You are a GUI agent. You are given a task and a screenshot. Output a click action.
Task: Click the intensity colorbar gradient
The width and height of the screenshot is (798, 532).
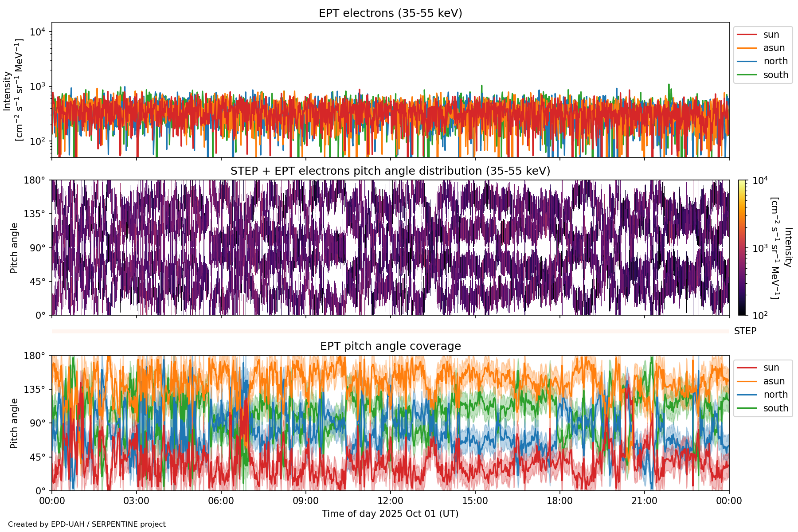point(742,247)
